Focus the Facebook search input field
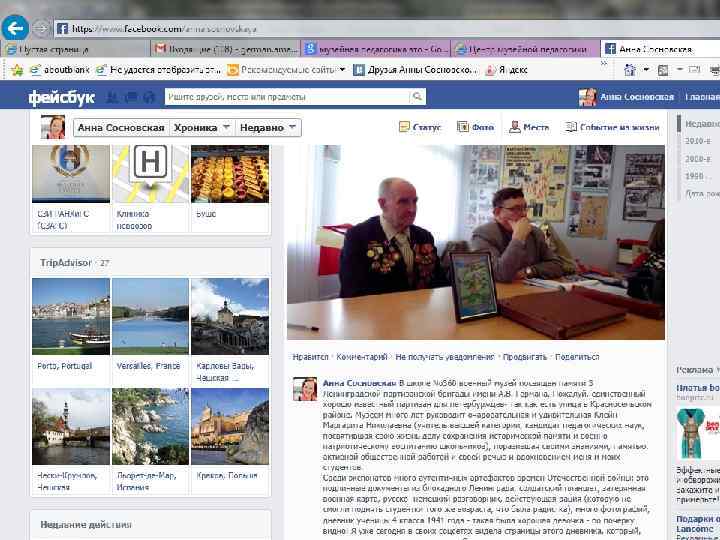This screenshot has width=720, height=540. (287, 96)
